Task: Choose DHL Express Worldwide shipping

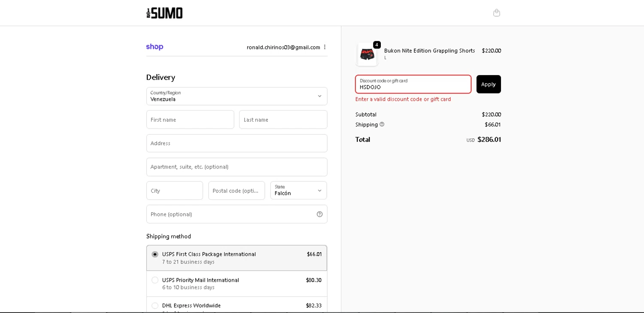Action: [237, 305]
